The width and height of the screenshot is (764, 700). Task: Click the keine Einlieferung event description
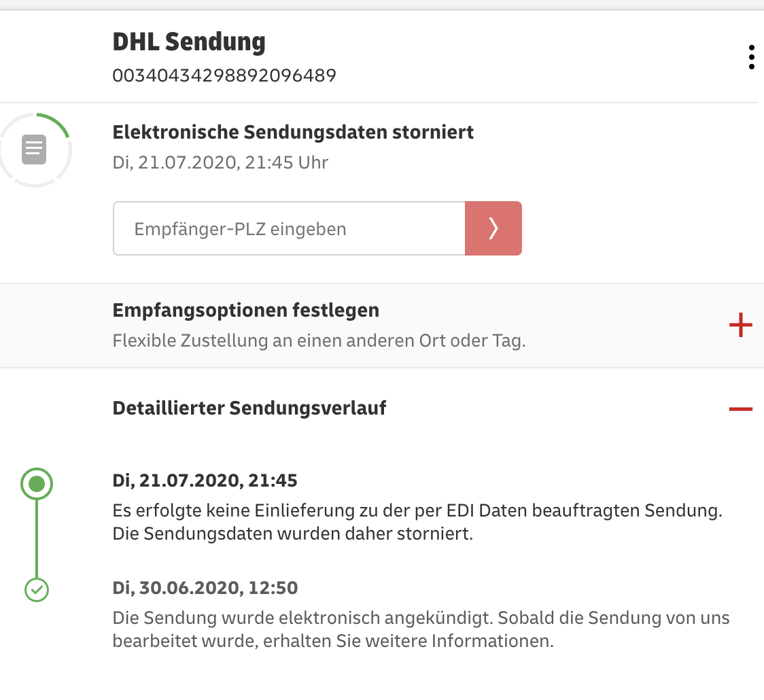(417, 522)
